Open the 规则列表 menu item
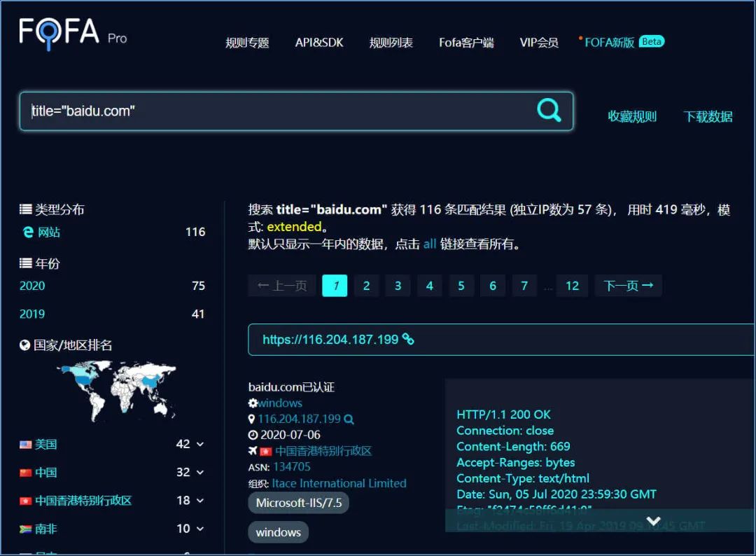 [391, 43]
